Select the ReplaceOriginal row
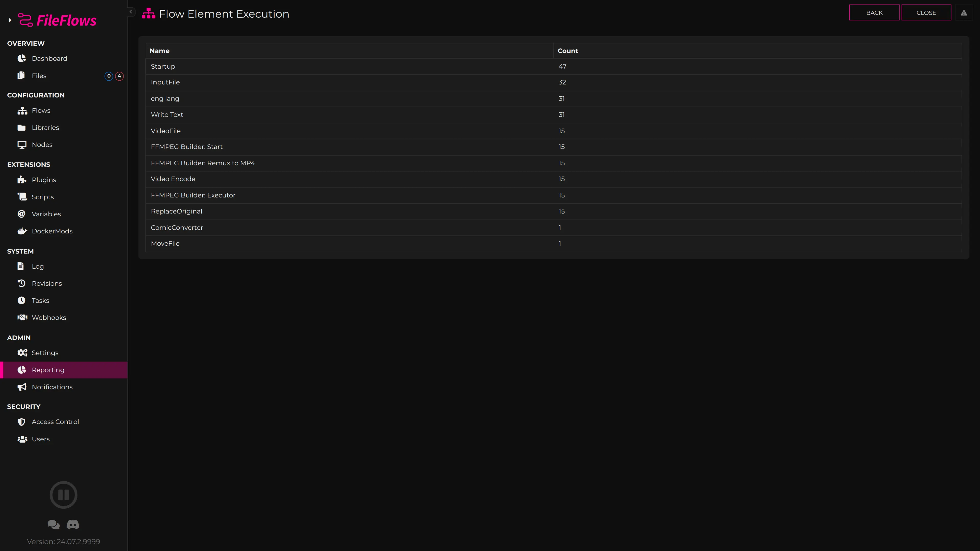This screenshot has width=980, height=551. [x=554, y=211]
